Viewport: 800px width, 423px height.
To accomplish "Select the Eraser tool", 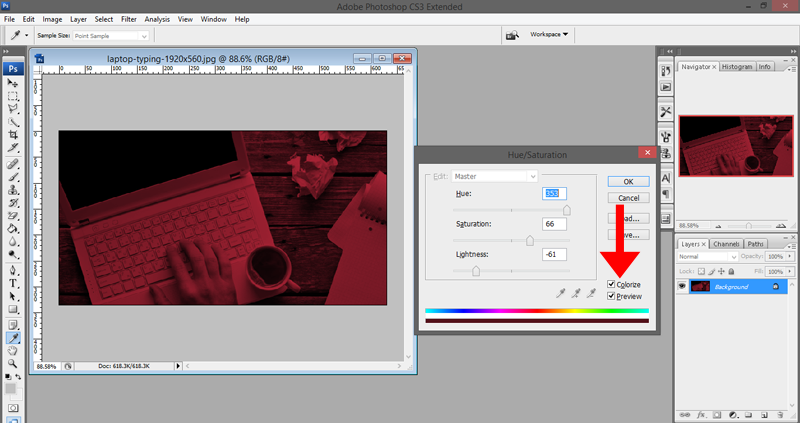I will point(13,215).
